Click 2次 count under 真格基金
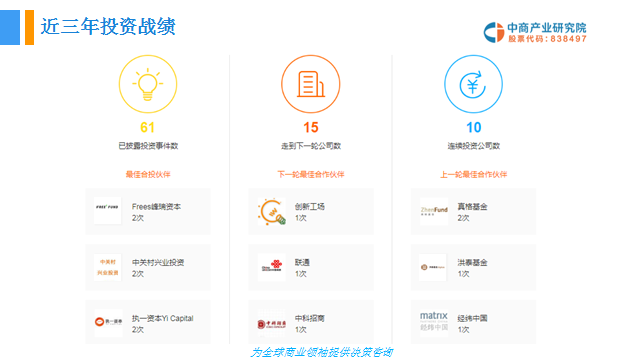Screen dimensions: 625x360 (x=463, y=218)
